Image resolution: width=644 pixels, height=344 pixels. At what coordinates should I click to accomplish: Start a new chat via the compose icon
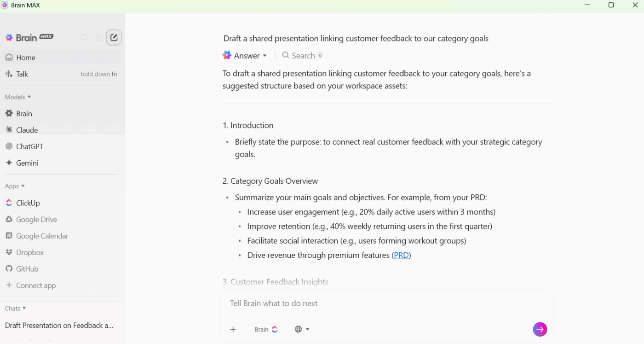[114, 37]
